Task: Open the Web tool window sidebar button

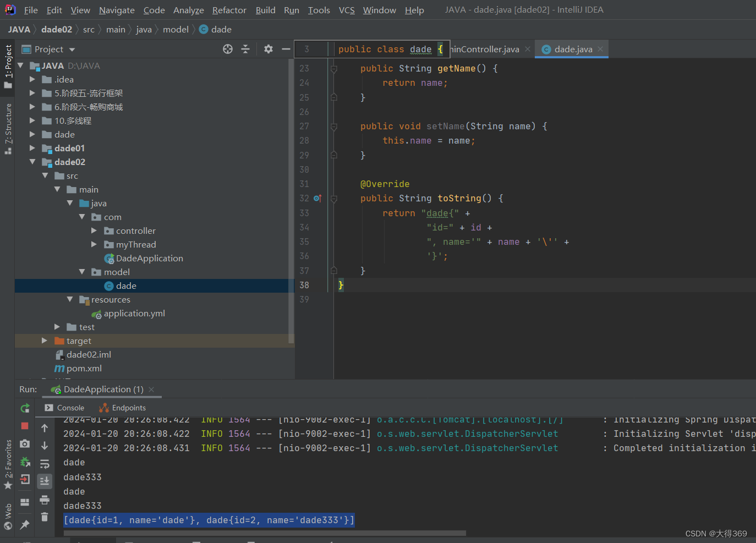Action: 8,516
